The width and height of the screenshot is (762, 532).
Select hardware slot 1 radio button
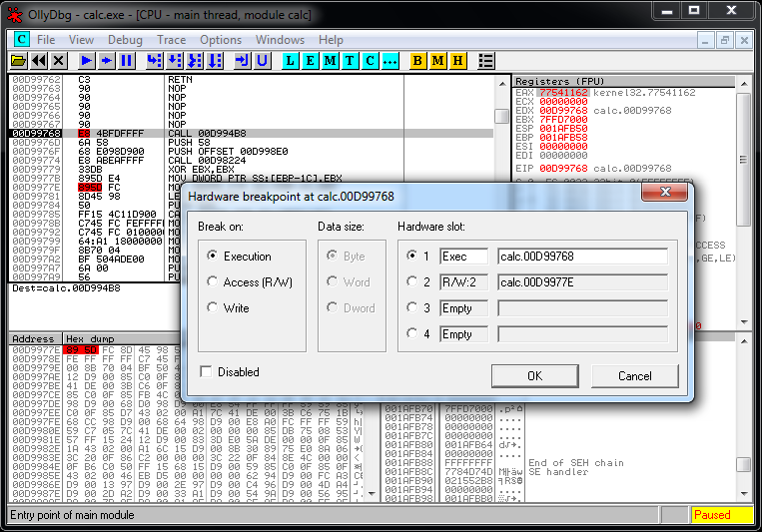pyautogui.click(x=411, y=256)
